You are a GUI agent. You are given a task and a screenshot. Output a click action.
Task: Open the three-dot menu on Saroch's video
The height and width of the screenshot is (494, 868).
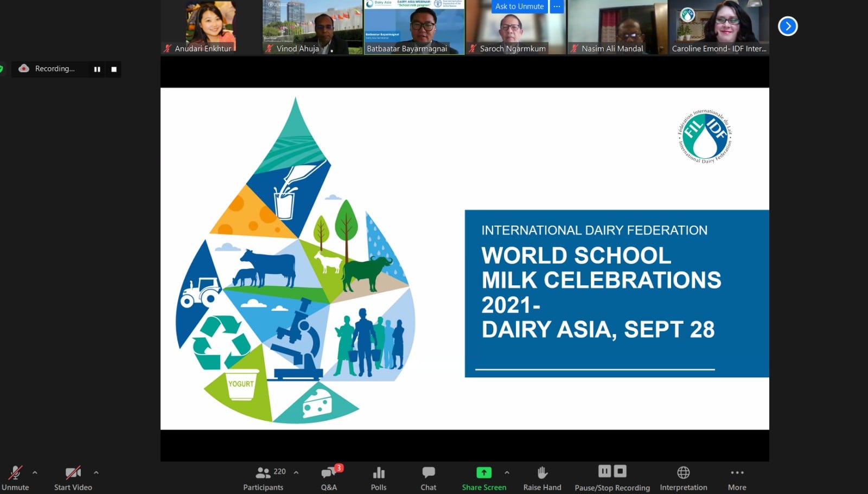(557, 7)
